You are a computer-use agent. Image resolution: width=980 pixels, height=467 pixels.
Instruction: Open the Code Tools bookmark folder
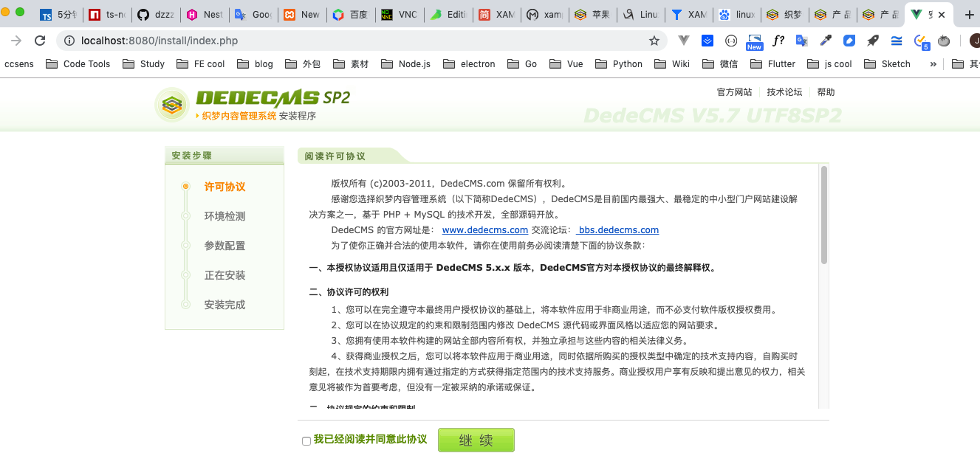tap(78, 63)
